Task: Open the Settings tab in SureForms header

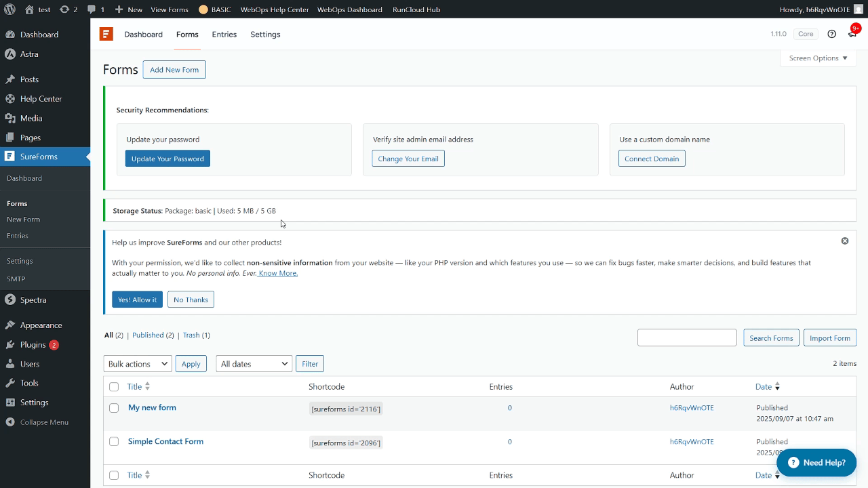Action: pos(265,35)
